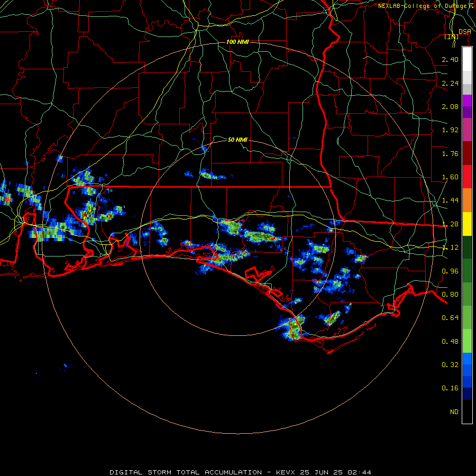Viewport: 476px width, 476px height.
Task: Click the pink swatch beside 1.92
Action: point(467,130)
